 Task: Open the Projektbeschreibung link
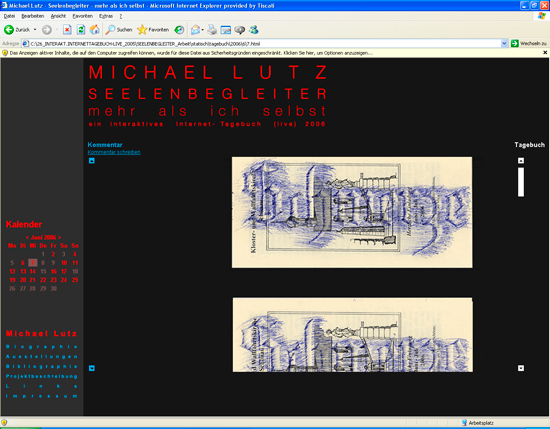[x=41, y=376]
